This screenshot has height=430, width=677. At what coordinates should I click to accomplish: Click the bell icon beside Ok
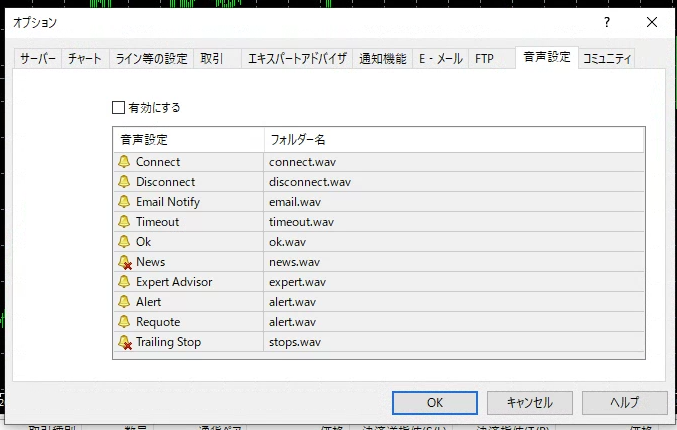pos(124,241)
